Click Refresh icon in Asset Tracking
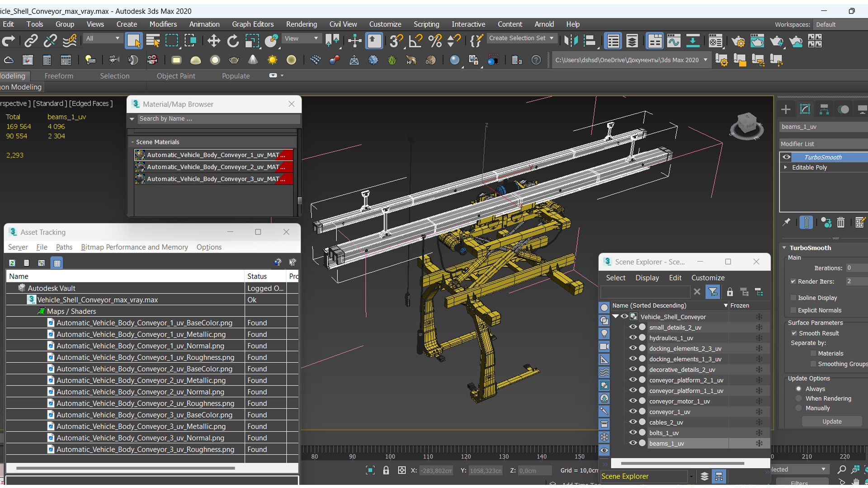Screen dimensions: 868x488 pos(12,263)
